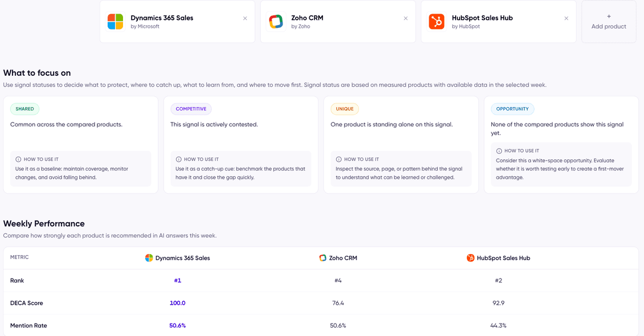The height and width of the screenshot is (336, 644).
Task: Click the Dynamics 365 Sales table column header
Action: coord(178,258)
